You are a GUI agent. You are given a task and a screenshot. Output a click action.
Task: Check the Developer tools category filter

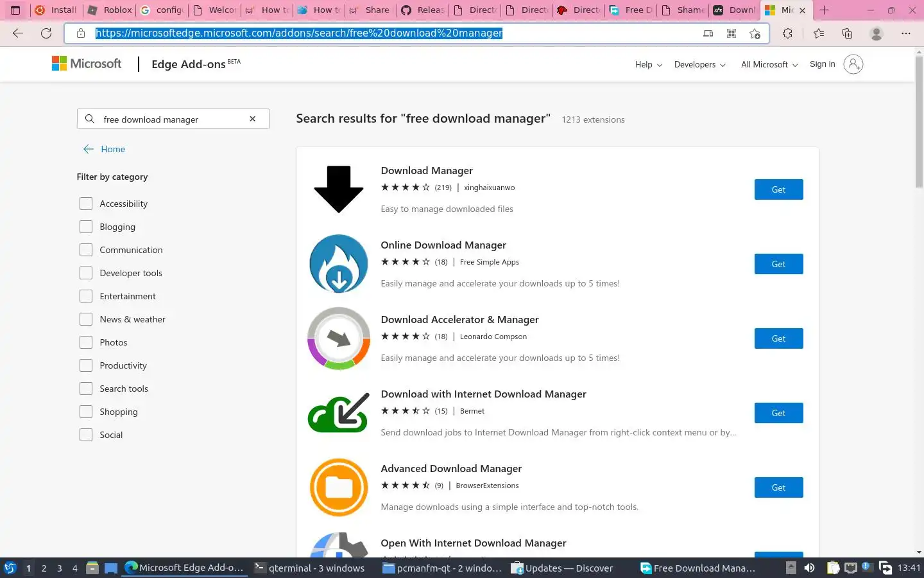tap(86, 273)
